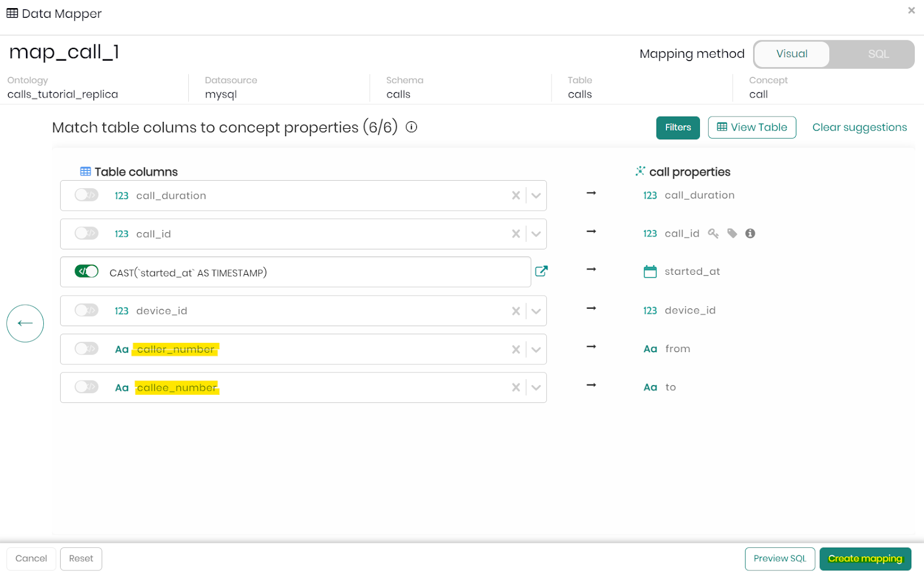
Task: Click the key icon next to call_id property
Action: 713,233
